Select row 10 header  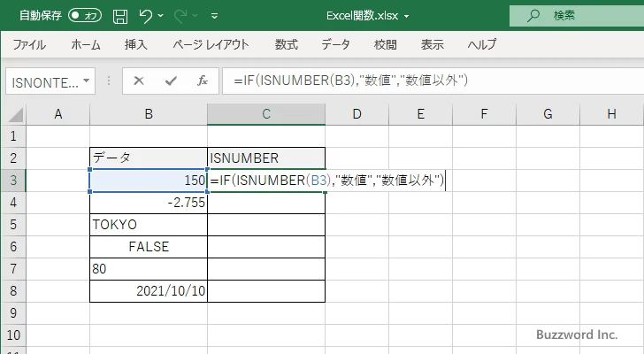[x=13, y=335]
